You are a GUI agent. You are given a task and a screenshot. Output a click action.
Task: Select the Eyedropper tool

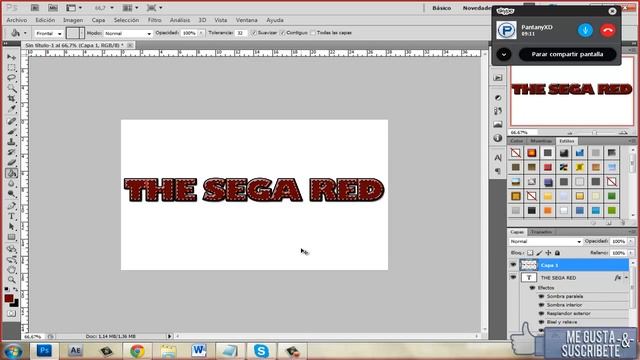point(11,109)
